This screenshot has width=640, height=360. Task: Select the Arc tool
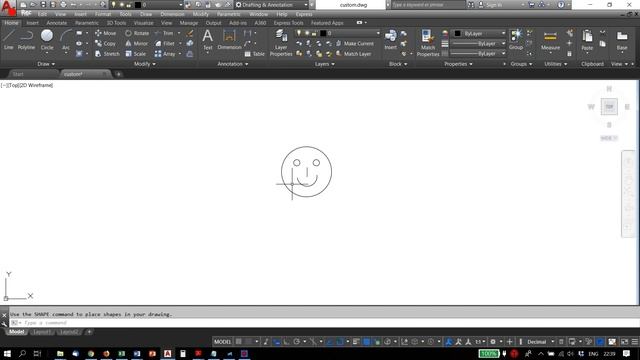click(66, 40)
